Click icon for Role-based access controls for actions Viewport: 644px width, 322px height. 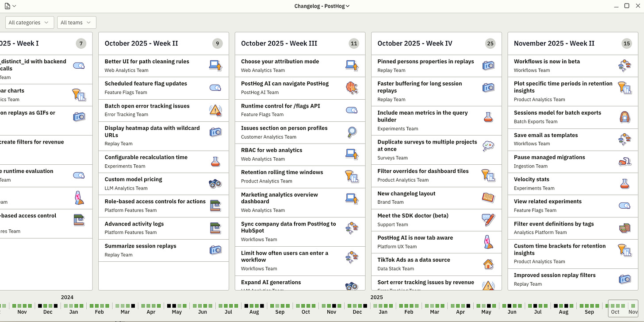(215, 206)
